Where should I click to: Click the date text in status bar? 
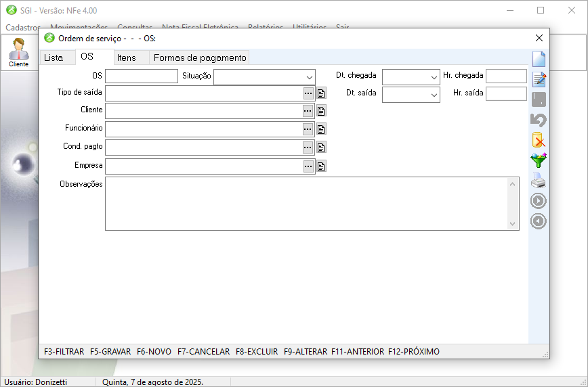(152, 382)
